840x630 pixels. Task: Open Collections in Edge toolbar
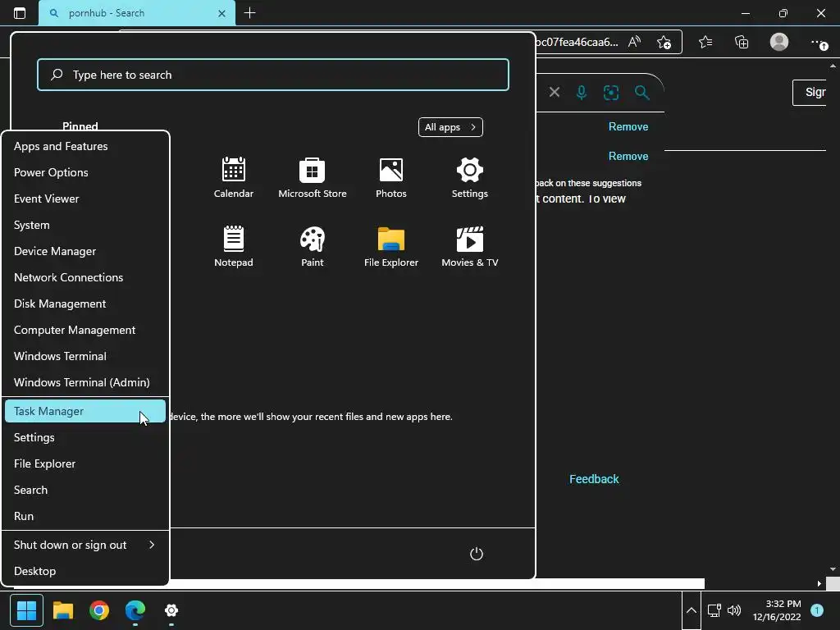pyautogui.click(x=742, y=42)
